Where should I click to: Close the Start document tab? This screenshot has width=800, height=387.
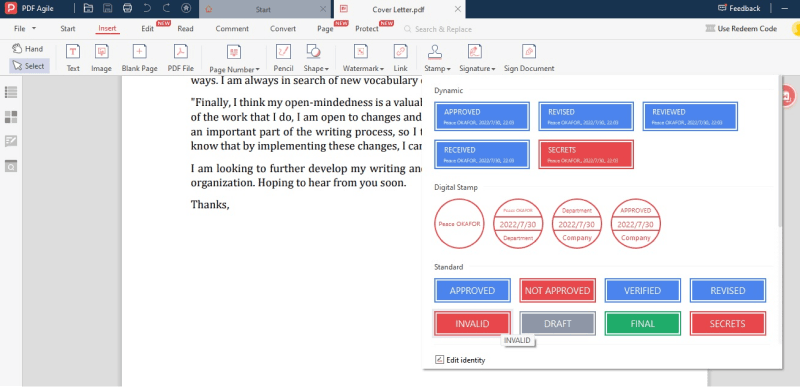point(323,9)
